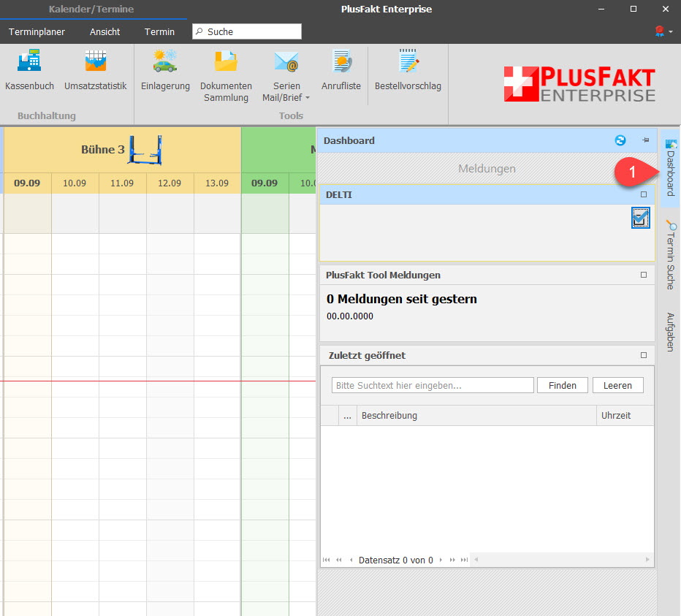Refresh the Dashboard panel
The image size is (681, 616).
(x=620, y=140)
